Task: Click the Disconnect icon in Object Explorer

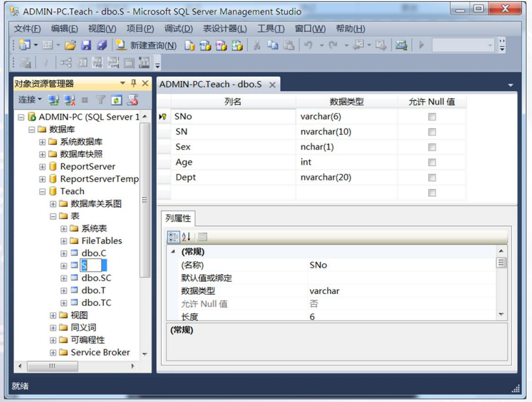Action: [70, 100]
